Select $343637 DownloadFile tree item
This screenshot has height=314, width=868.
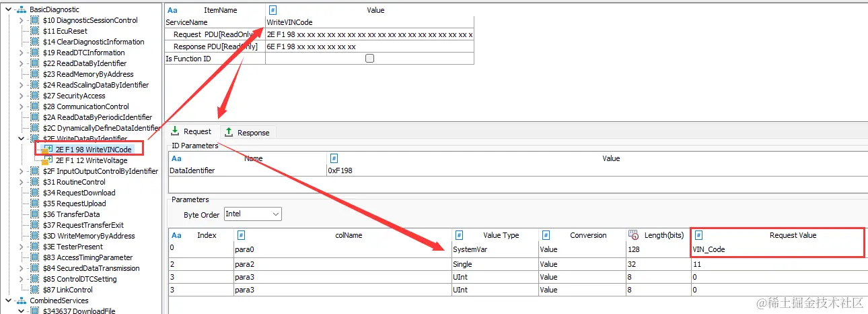(x=79, y=311)
